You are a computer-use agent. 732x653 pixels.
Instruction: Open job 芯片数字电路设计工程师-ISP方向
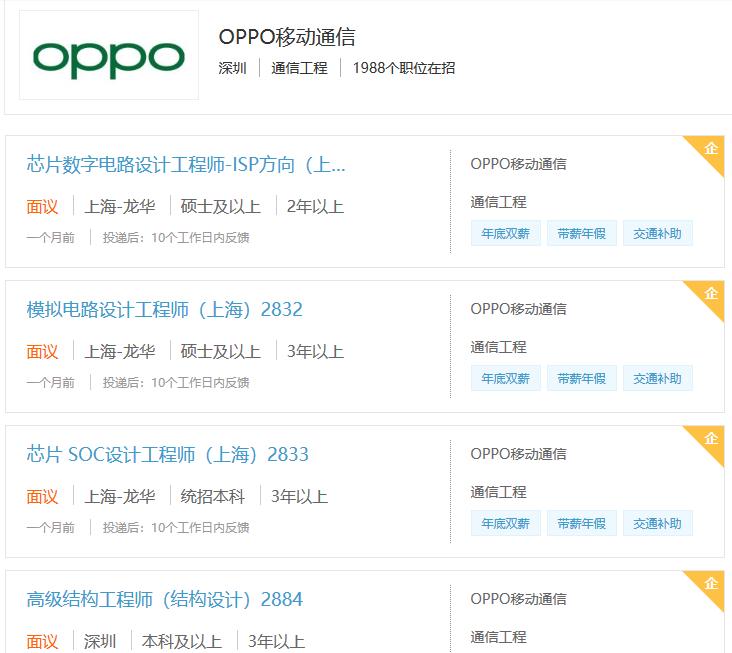click(x=186, y=164)
